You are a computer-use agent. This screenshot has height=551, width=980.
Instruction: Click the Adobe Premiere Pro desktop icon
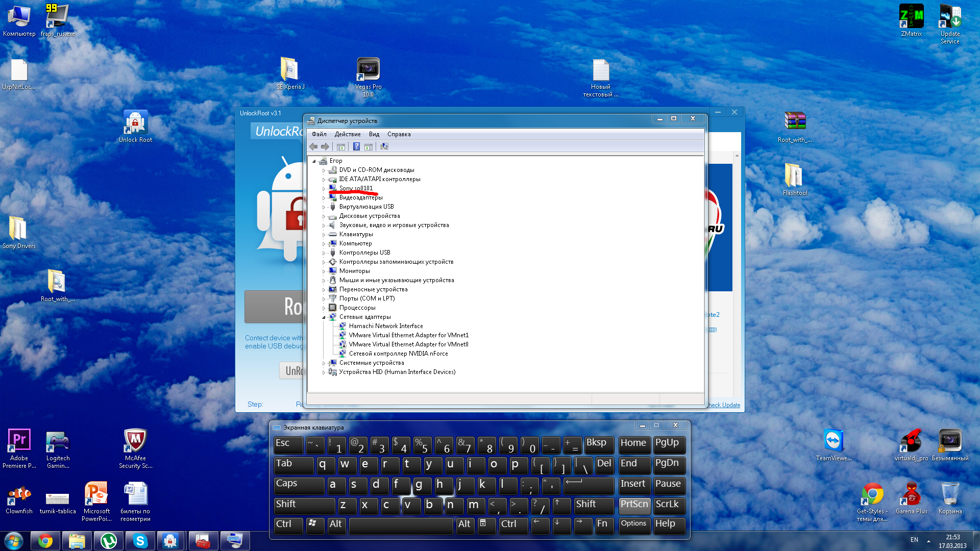pos(19,448)
